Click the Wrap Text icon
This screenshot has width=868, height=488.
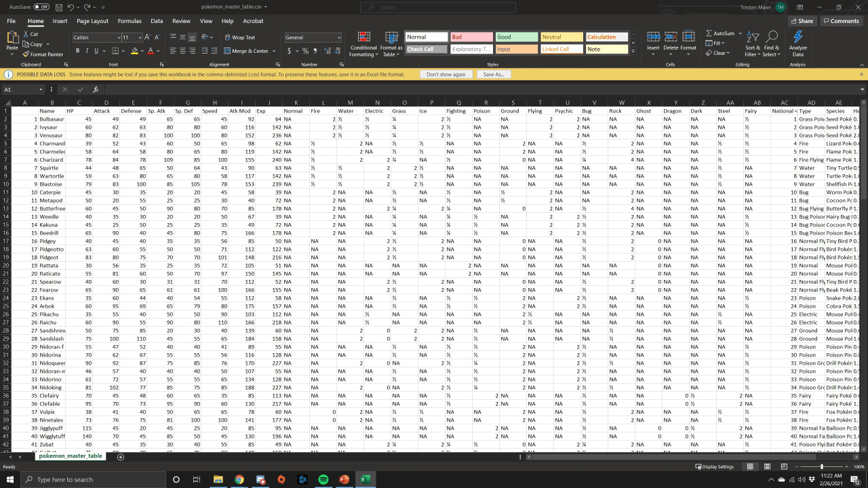(x=226, y=37)
